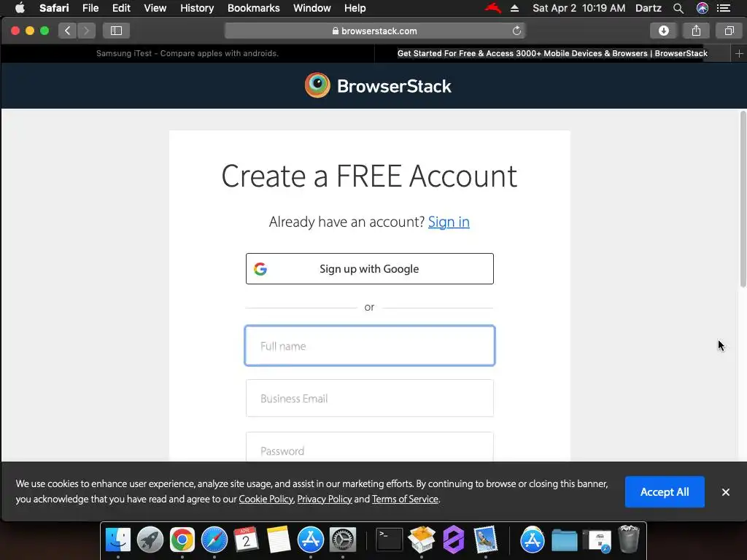Click the red animal menu bar icon
This screenshot has width=747, height=560.
[493, 7]
